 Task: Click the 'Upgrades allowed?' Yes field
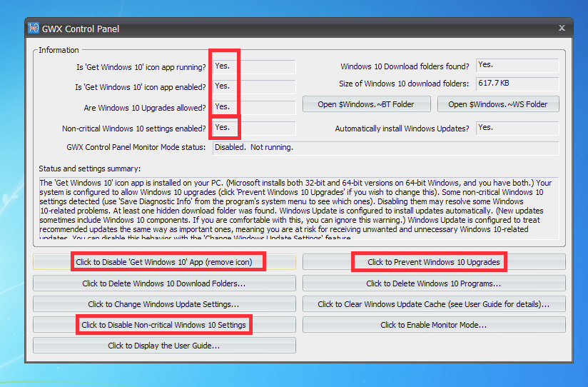[254, 107]
